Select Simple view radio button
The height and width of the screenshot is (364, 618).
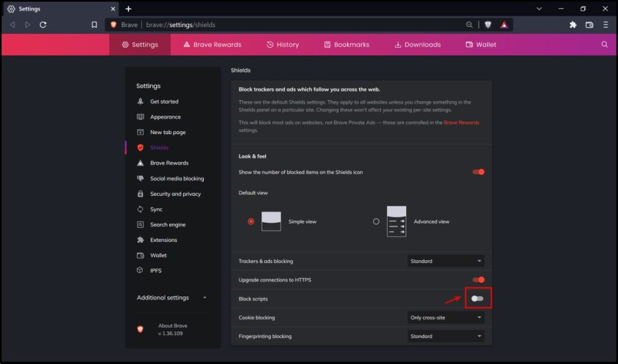[251, 222]
